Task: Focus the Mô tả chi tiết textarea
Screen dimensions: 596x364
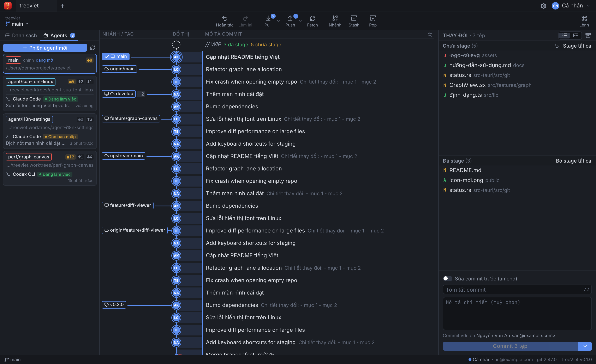Action: pyautogui.click(x=517, y=313)
